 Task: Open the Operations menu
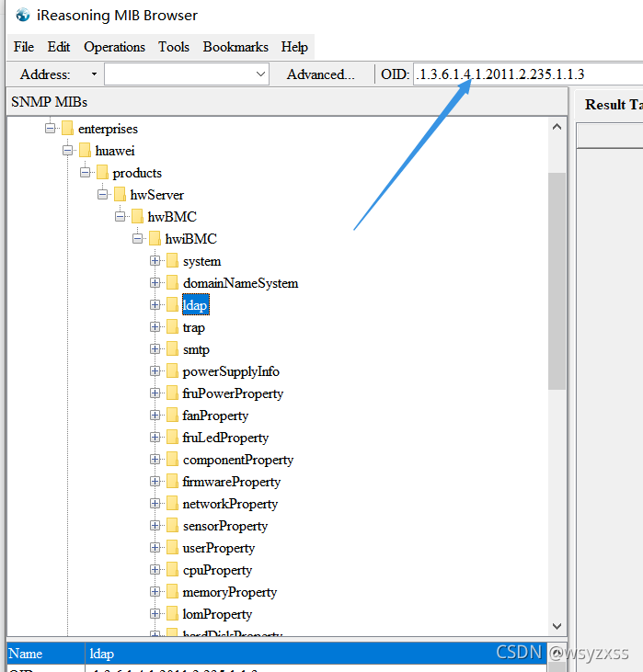(115, 47)
